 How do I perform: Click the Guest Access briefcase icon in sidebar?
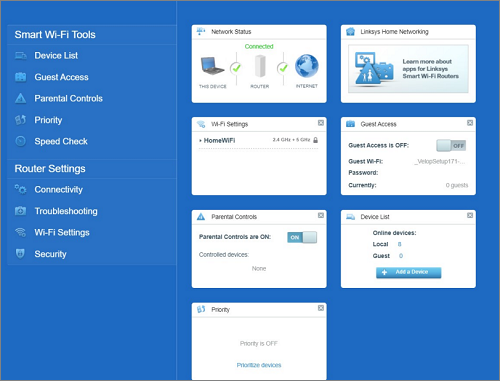pos(21,77)
